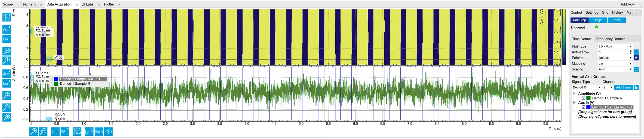
Task: Open the Scaling dropdown
Action: [615, 69]
